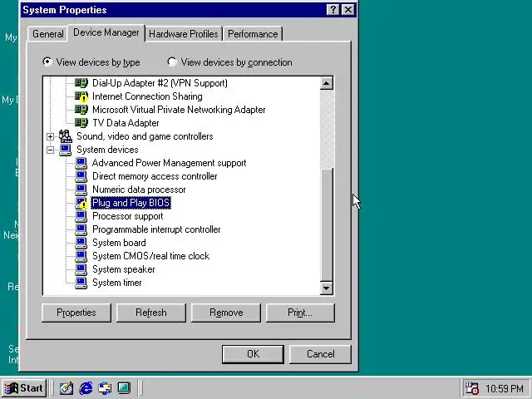This screenshot has width=532, height=399.
Task: Click the device list scroll down arrow
Action: click(x=327, y=288)
